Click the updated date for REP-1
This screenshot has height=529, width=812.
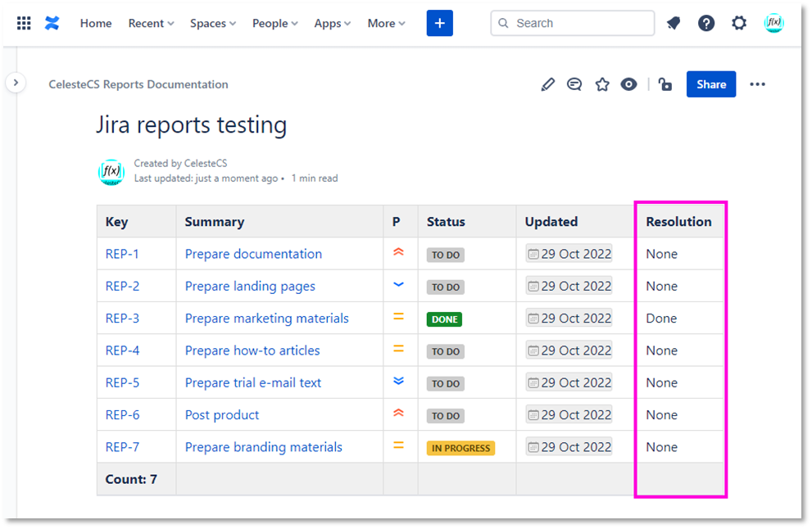click(x=569, y=254)
